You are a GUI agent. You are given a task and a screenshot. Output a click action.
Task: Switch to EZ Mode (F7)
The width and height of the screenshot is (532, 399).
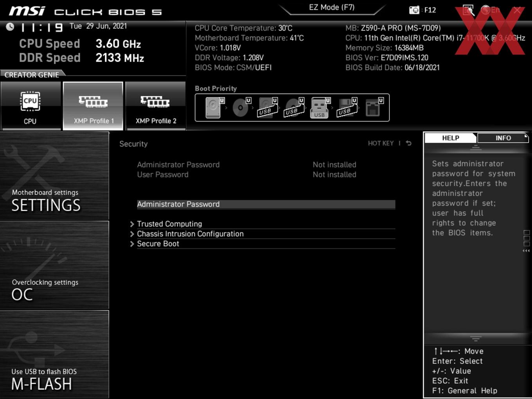point(332,7)
